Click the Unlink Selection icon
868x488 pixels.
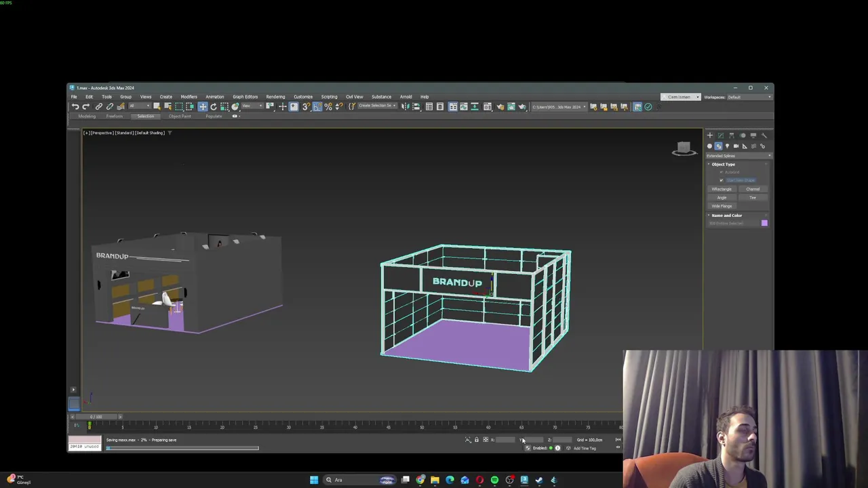click(110, 106)
